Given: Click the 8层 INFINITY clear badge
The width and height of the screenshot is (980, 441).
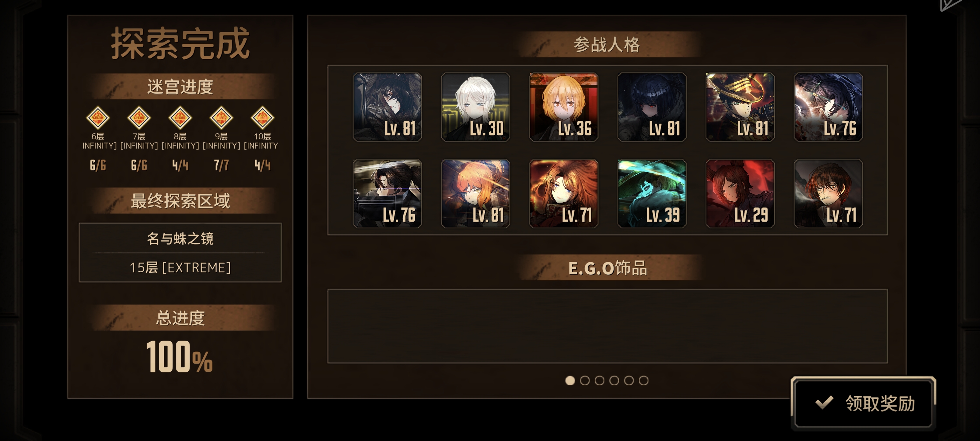Looking at the screenshot, I should (x=180, y=118).
